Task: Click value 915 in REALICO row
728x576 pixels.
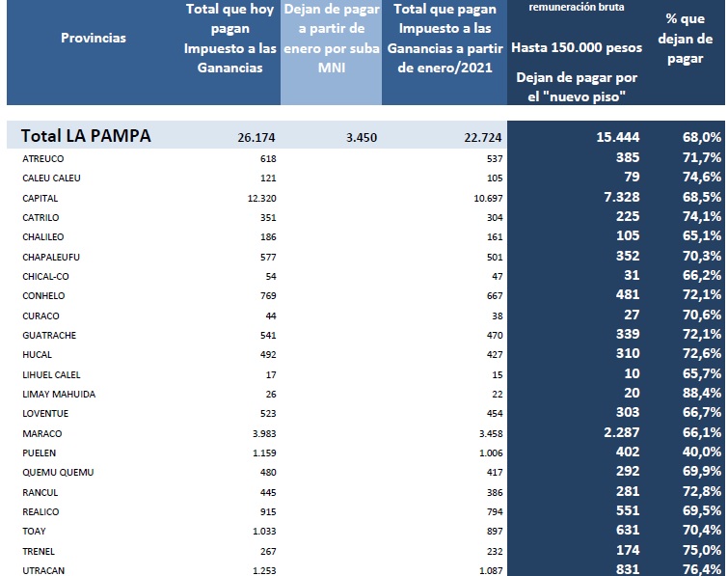Action: pos(268,512)
